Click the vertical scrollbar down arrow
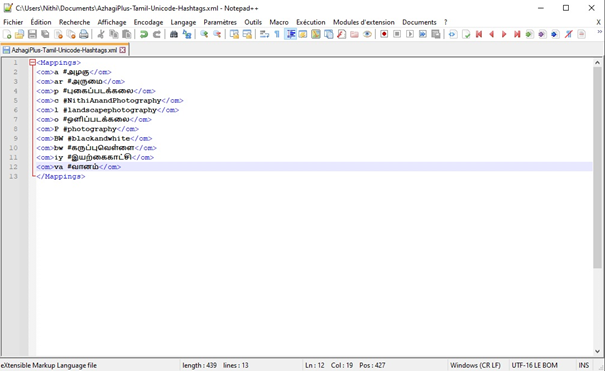Image resolution: width=605 pixels, height=371 pixels. 598,351
